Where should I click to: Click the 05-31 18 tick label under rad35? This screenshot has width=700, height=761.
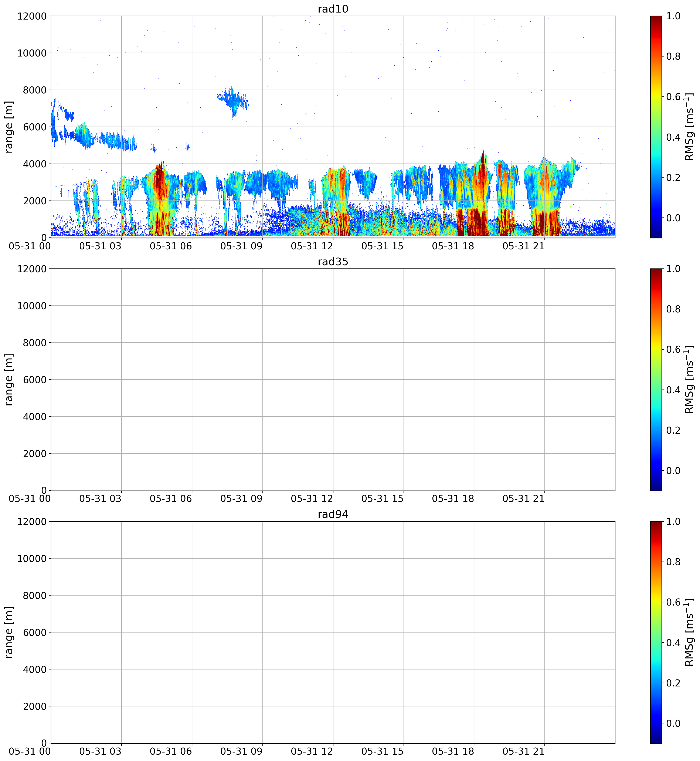coord(453,499)
